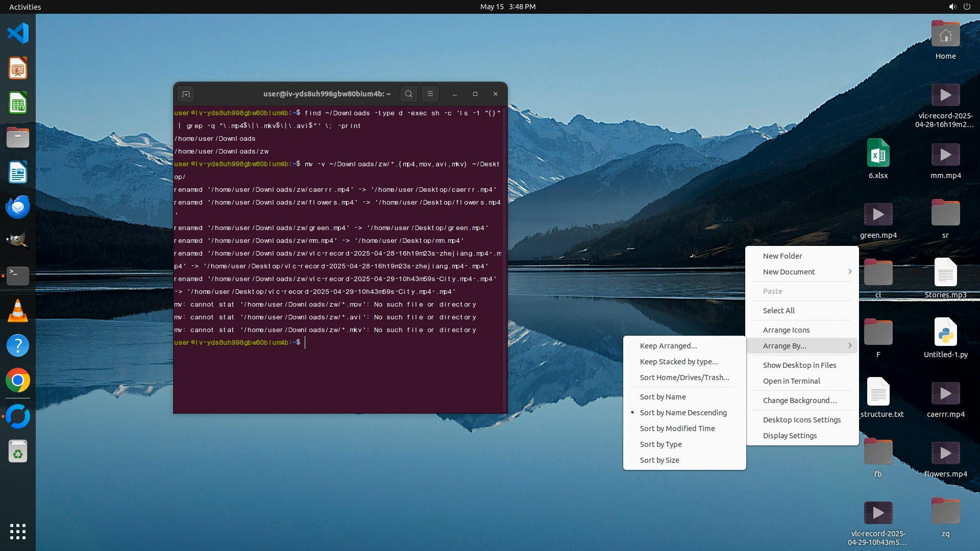Click the terminal search icon

pyautogui.click(x=408, y=94)
